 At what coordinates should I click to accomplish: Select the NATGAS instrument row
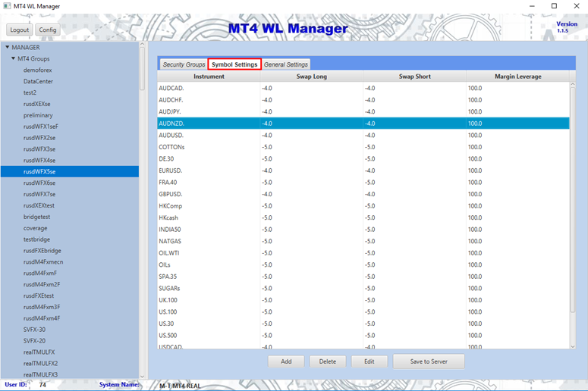[363, 241]
